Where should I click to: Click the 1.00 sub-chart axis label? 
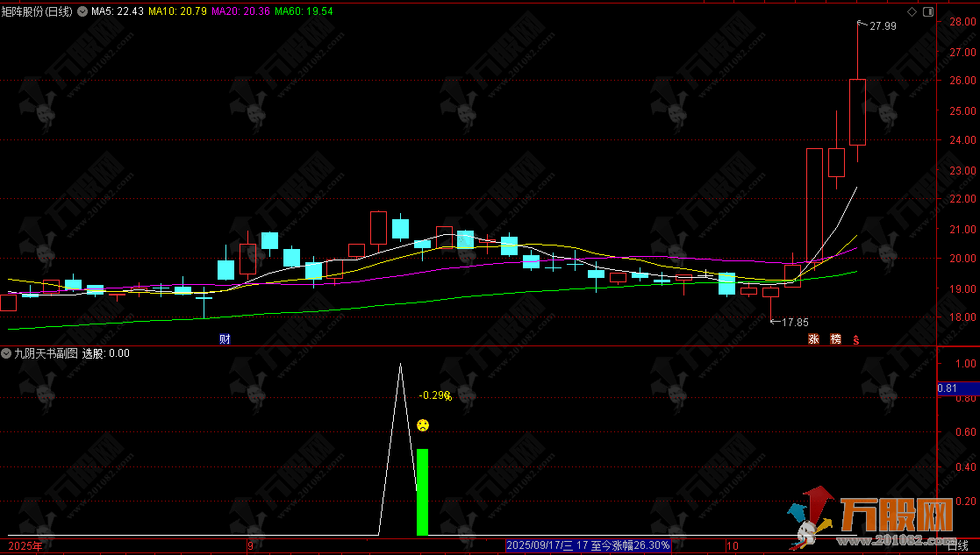pyautogui.click(x=966, y=363)
